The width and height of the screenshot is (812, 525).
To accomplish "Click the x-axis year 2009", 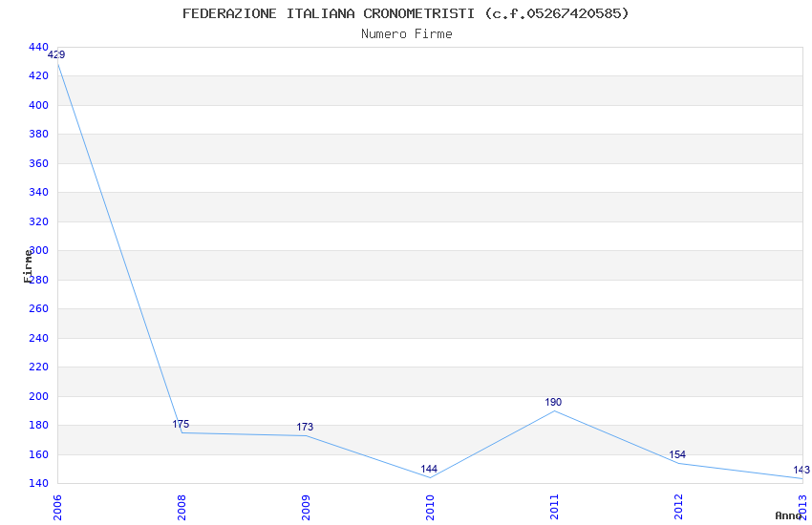I will (x=306, y=508).
